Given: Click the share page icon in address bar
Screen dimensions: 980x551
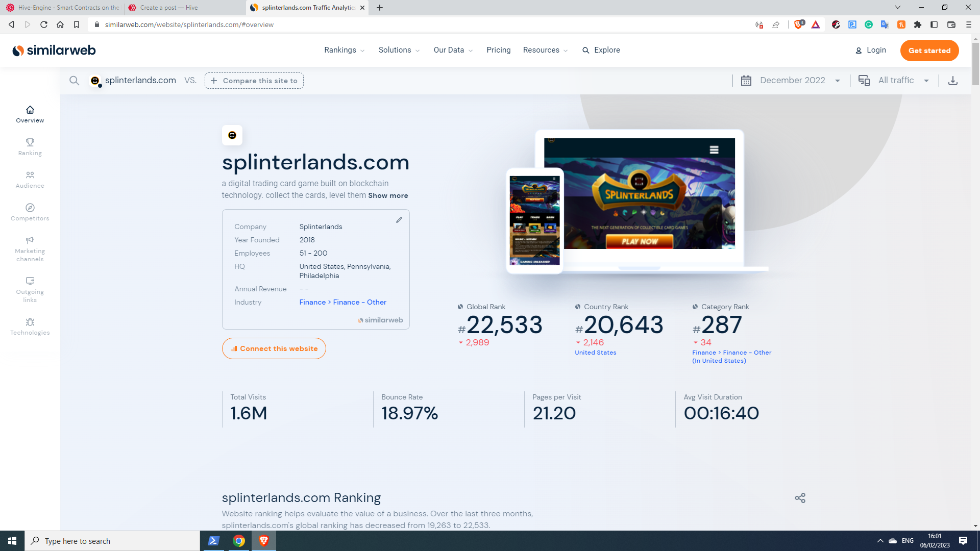Looking at the screenshot, I should coord(775,24).
